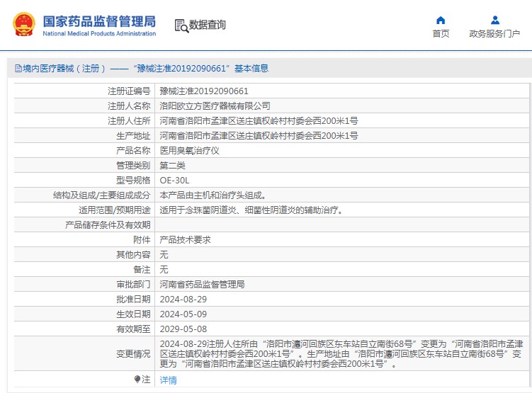532x393 pixels.
Task: Click the 备注 row label
Action: (x=142, y=270)
